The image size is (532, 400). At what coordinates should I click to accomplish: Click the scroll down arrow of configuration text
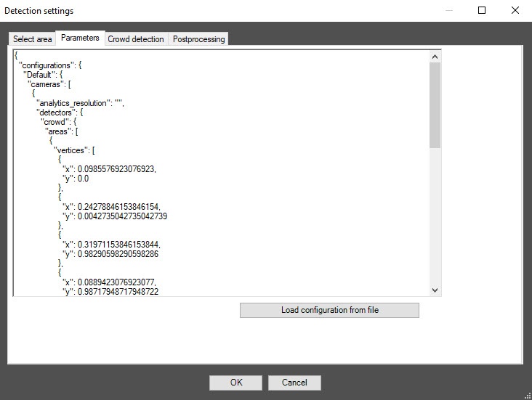[x=435, y=290]
